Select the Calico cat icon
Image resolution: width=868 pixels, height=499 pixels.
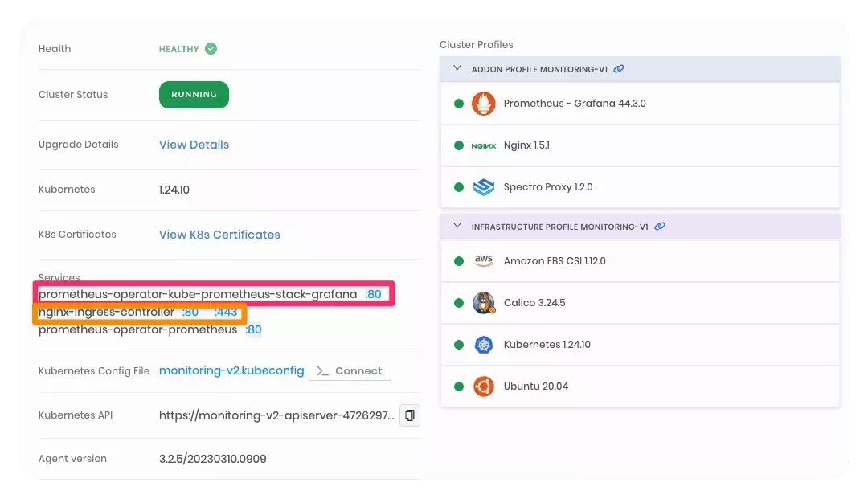pos(482,303)
